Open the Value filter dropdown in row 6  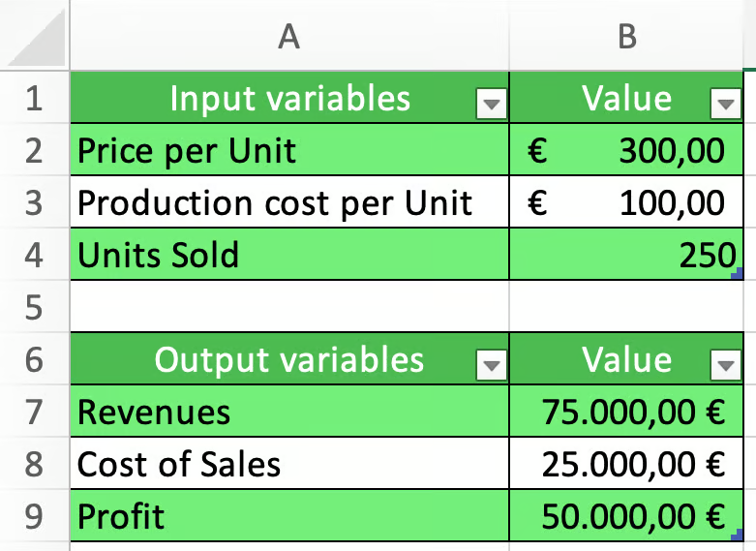click(723, 364)
